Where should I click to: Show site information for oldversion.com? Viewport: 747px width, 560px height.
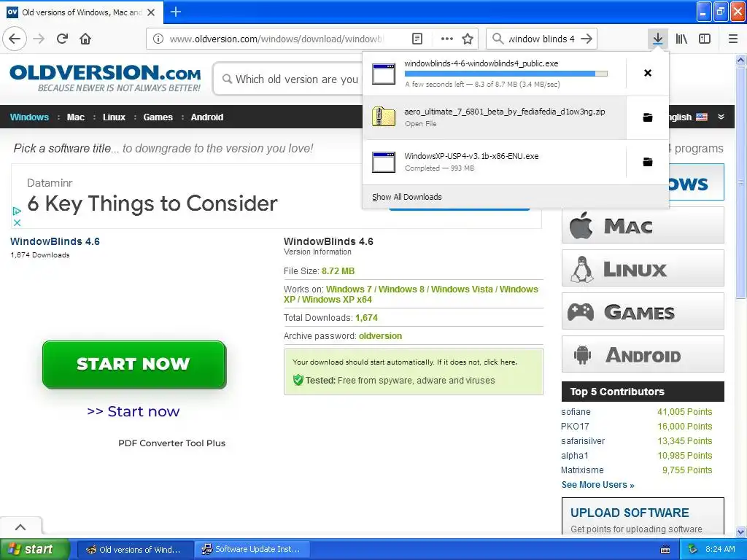(x=158, y=39)
